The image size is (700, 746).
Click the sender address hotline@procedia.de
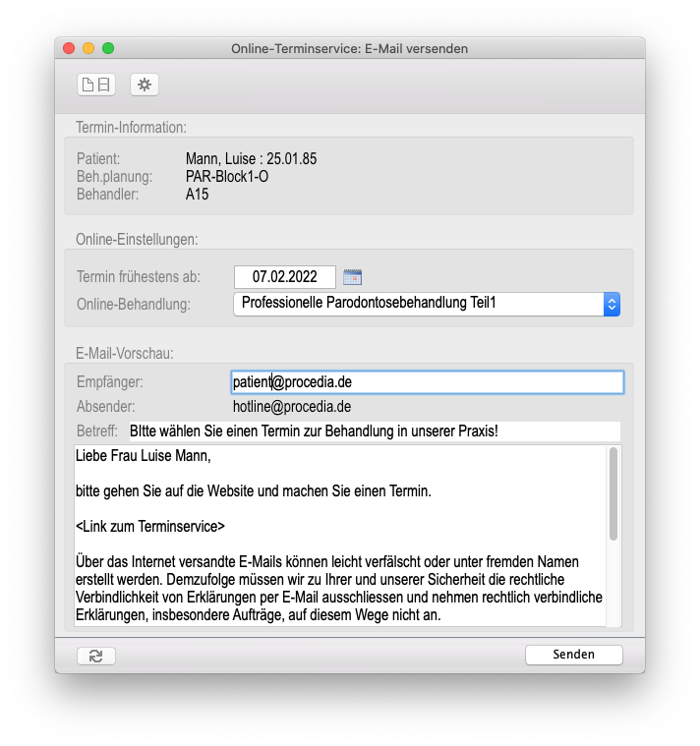coord(292,406)
